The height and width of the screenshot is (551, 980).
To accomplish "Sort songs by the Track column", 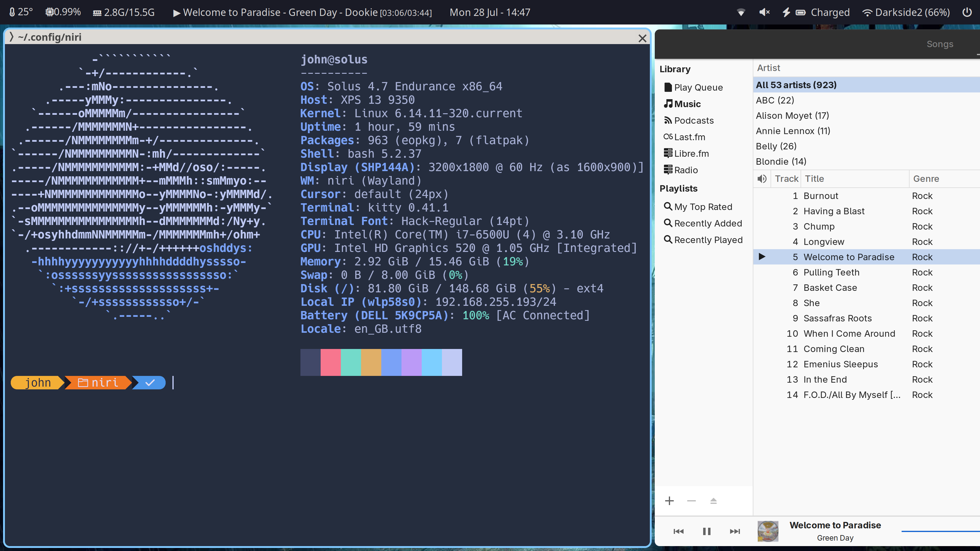I will pos(786,179).
